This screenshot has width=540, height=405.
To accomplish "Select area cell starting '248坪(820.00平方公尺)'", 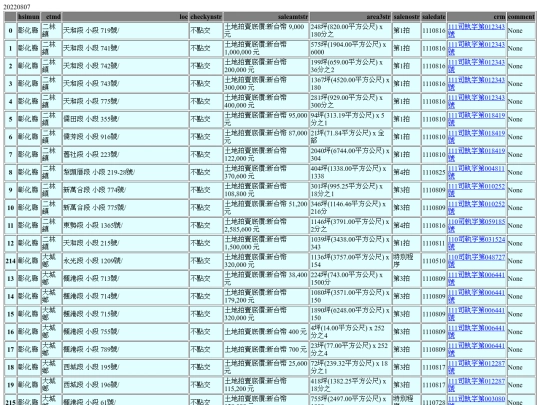I will click(350, 30).
